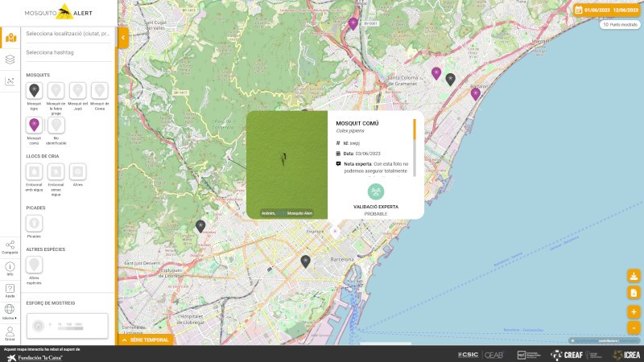Image resolution: width=644 pixels, height=362 pixels.
Task: Toggle Mosquit del Japó filter
Action: (x=77, y=90)
